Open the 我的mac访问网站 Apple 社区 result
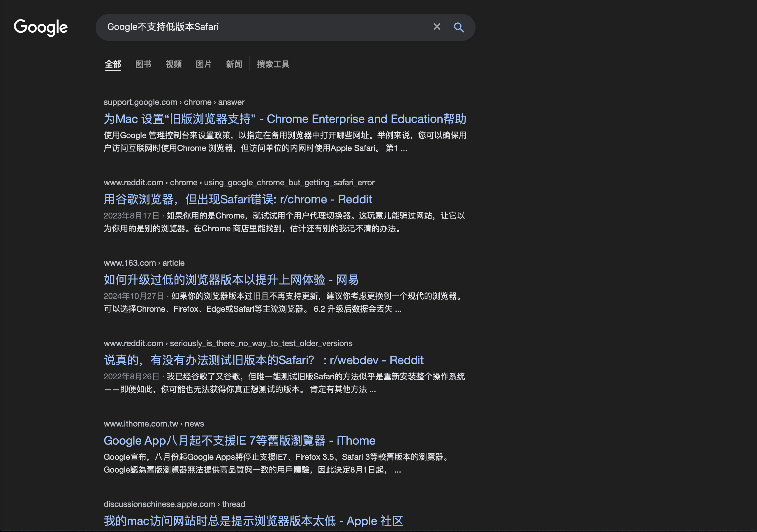Viewport: 757px width, 532px height. [x=253, y=521]
